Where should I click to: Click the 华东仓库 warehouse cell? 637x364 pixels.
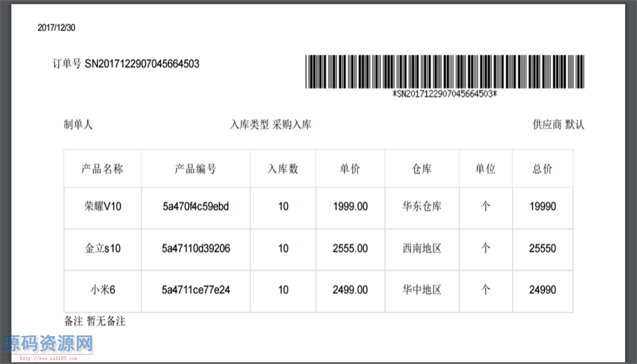pyautogui.click(x=422, y=206)
